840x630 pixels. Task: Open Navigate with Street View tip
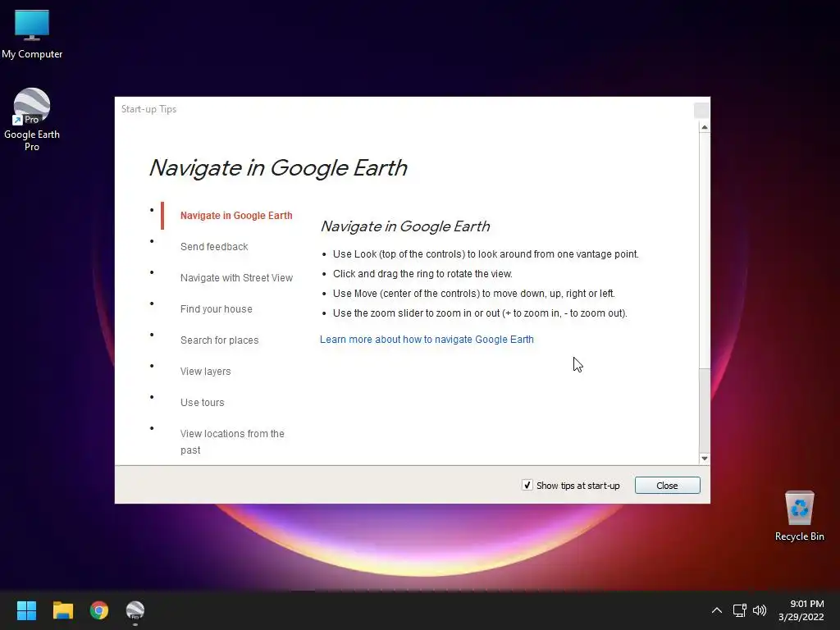point(236,277)
